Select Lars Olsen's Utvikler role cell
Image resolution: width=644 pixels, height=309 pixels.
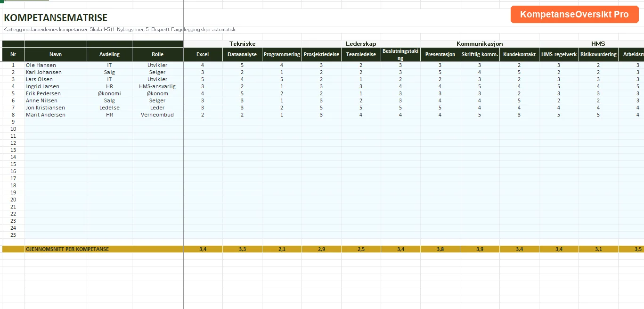[x=157, y=79]
